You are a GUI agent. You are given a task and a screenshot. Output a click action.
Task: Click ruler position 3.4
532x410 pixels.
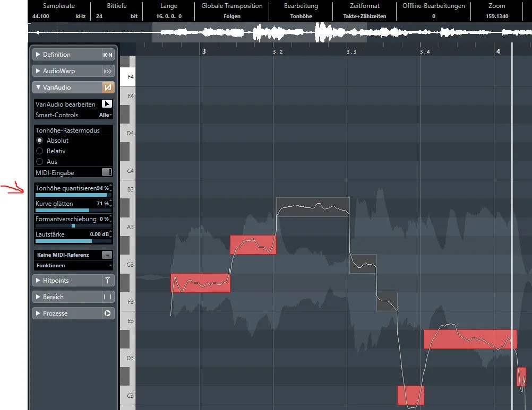[424, 51]
